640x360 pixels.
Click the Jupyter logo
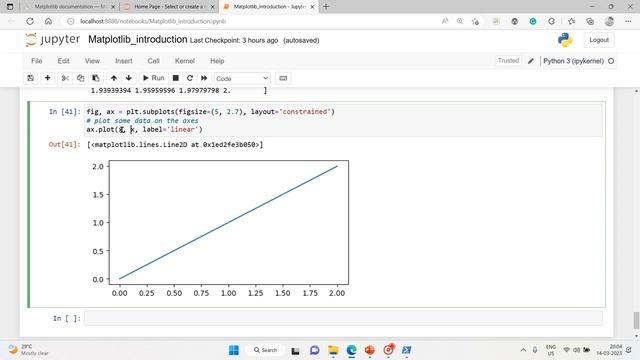[52, 40]
